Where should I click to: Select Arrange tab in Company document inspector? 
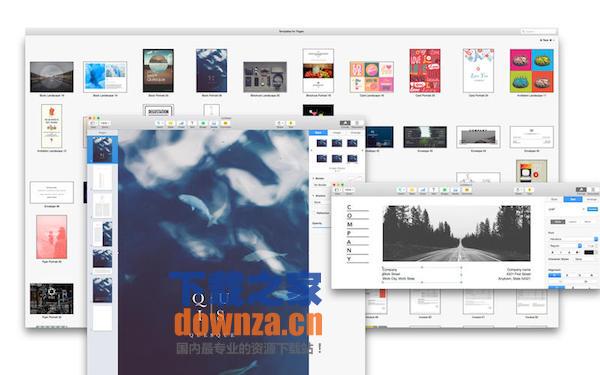coord(592,199)
